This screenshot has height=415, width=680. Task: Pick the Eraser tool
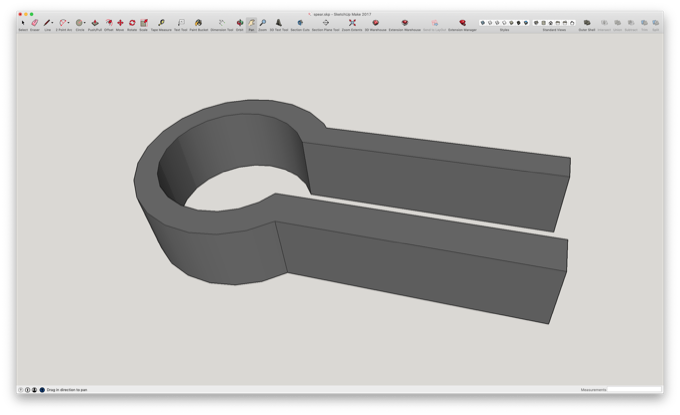35,23
